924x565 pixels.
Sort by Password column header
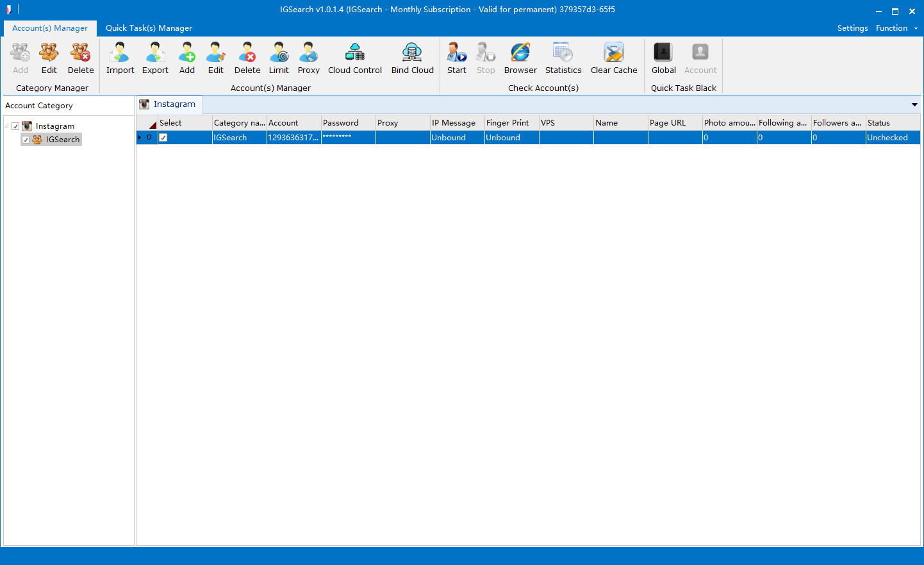click(348, 123)
